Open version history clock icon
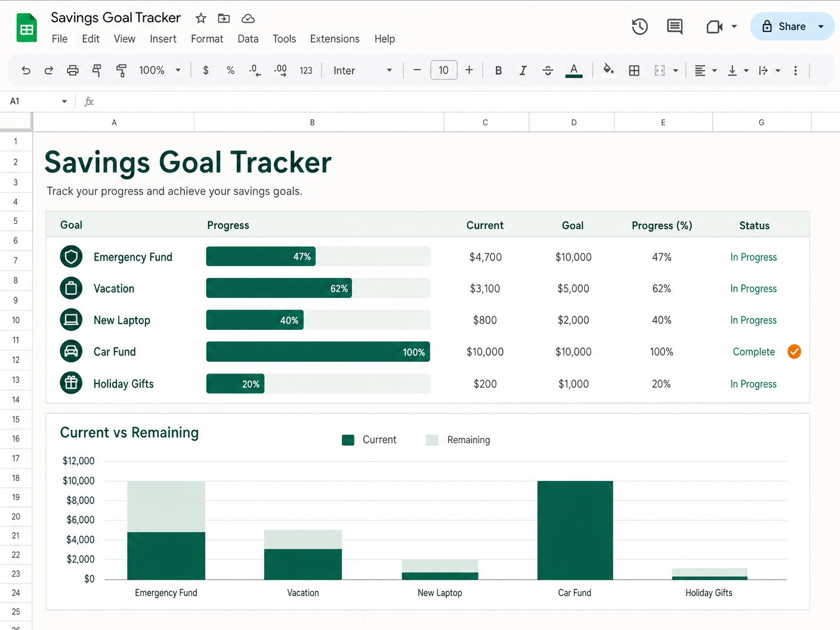The image size is (840, 630). point(640,26)
